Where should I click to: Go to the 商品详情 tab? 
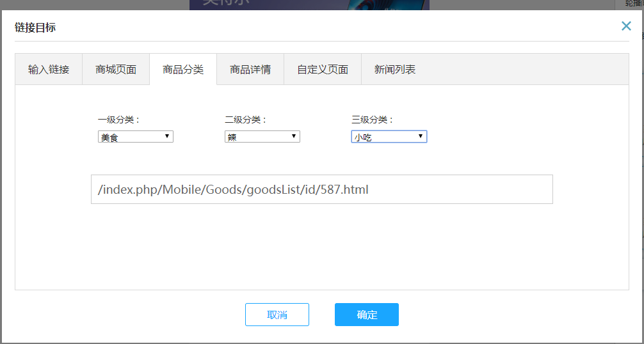pyautogui.click(x=250, y=69)
